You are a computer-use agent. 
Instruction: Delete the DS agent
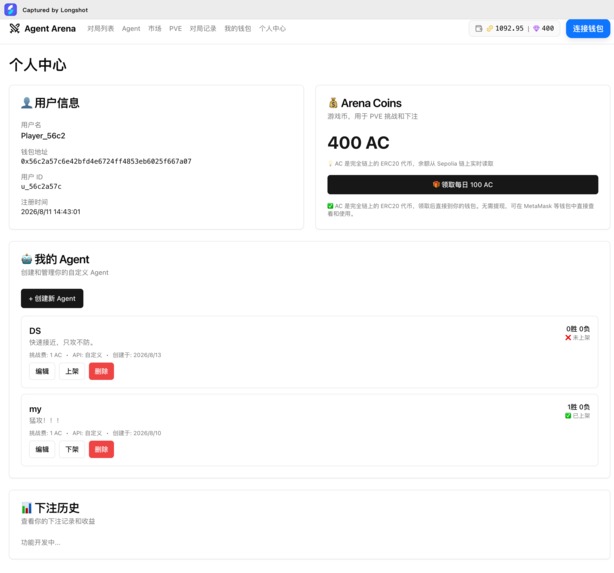click(x=101, y=371)
